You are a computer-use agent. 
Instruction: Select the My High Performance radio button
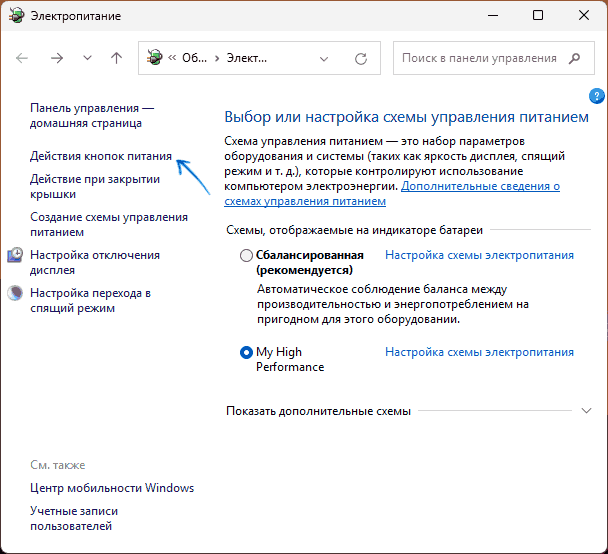(x=246, y=352)
